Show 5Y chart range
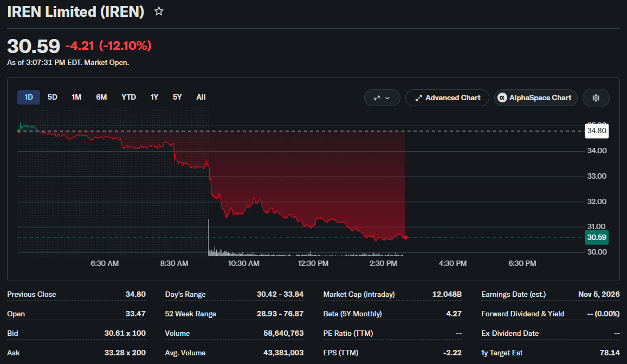 pos(177,97)
